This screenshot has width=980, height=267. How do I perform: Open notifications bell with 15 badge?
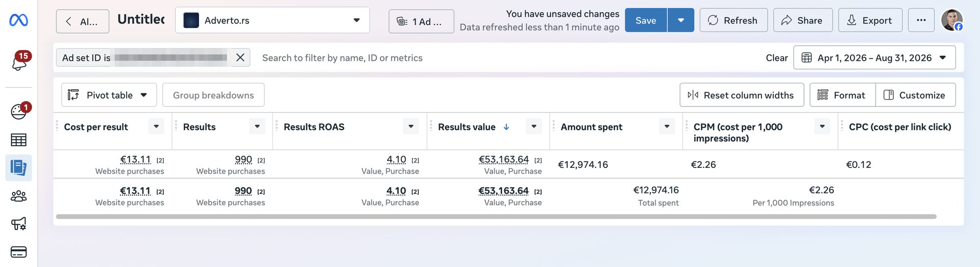click(20, 62)
